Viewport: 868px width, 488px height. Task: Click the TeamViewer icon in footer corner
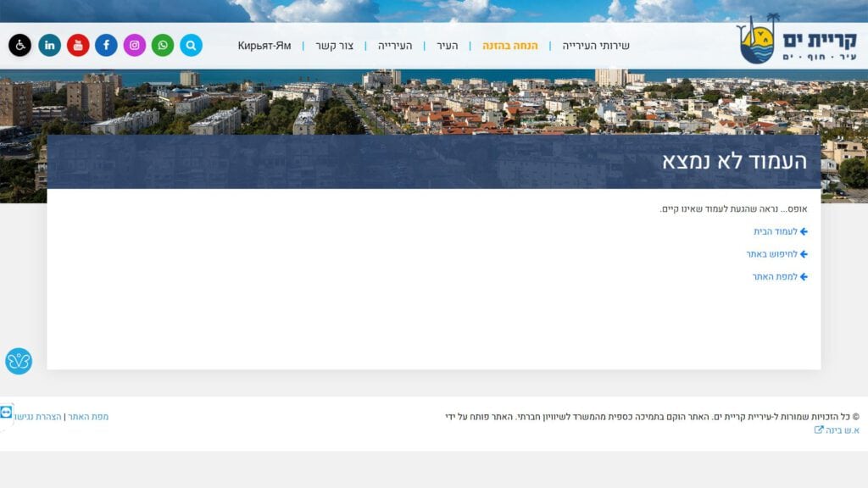[7, 412]
